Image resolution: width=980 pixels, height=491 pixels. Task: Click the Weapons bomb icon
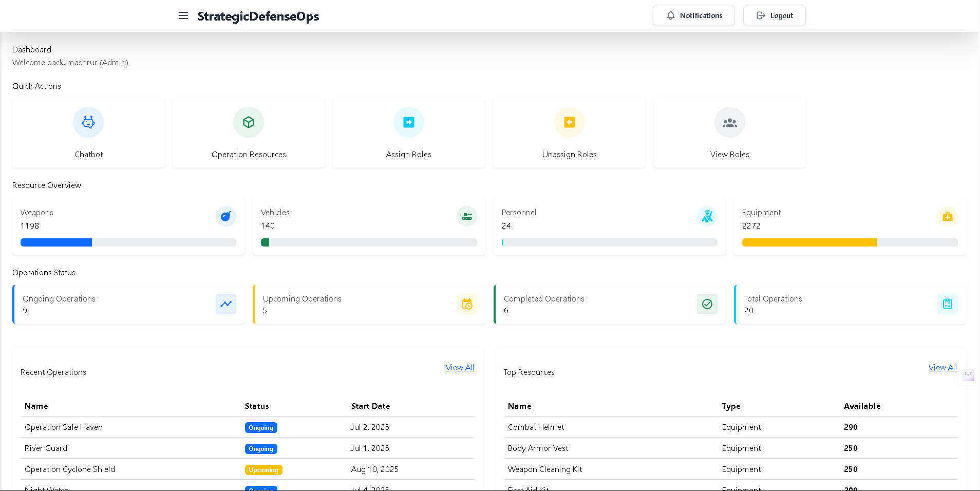click(226, 216)
